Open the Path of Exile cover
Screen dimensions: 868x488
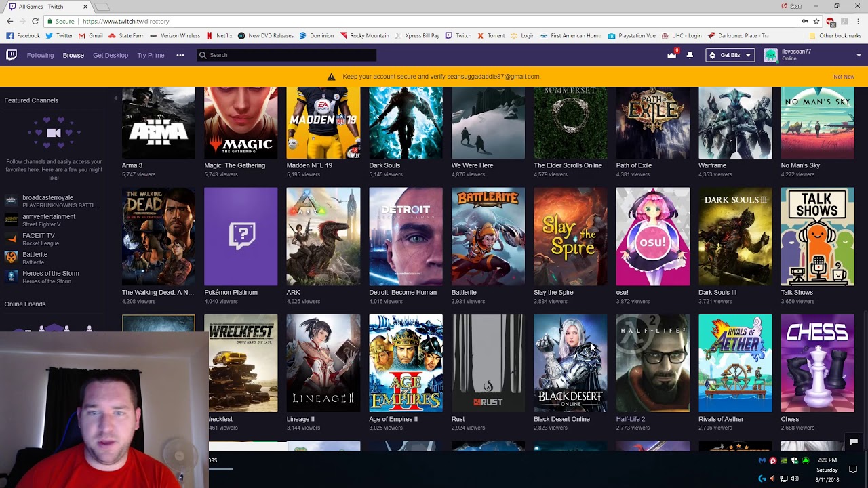(x=653, y=123)
